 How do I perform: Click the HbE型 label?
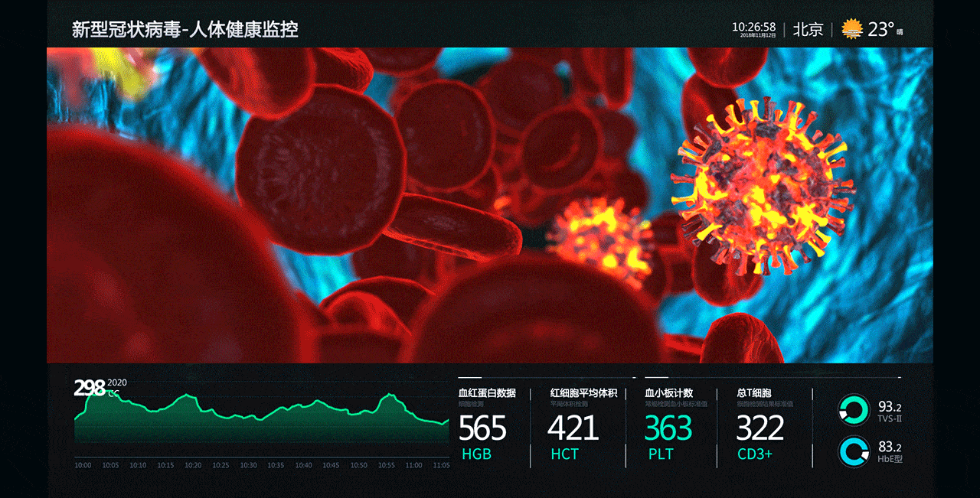click(x=890, y=459)
